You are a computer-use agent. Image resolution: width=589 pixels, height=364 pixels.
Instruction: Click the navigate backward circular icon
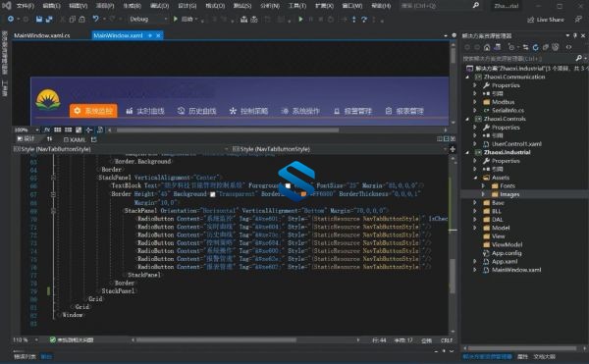(11, 19)
